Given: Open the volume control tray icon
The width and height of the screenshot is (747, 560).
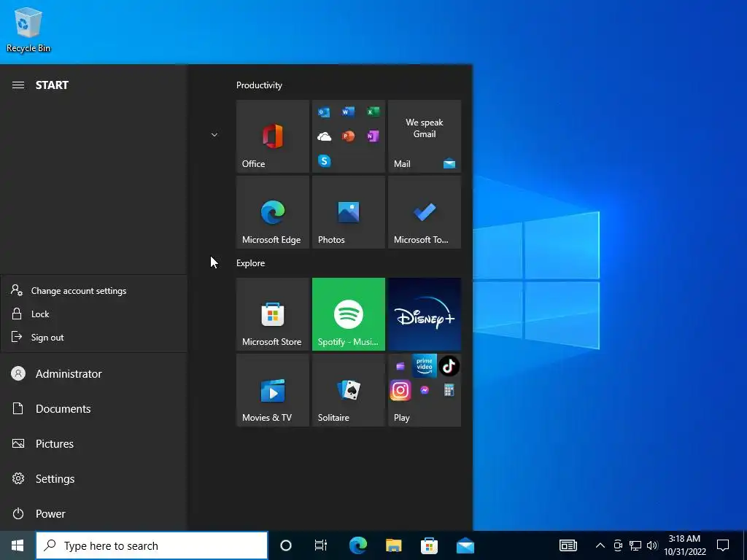Looking at the screenshot, I should (652, 545).
